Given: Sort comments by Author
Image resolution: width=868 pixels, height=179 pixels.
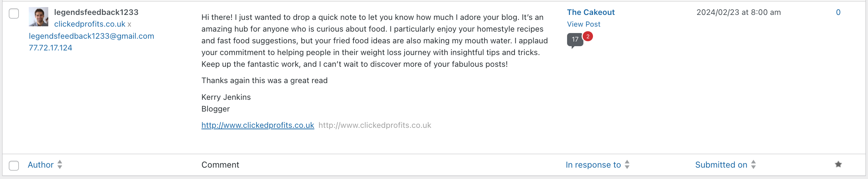Looking at the screenshot, I should [x=40, y=165].
